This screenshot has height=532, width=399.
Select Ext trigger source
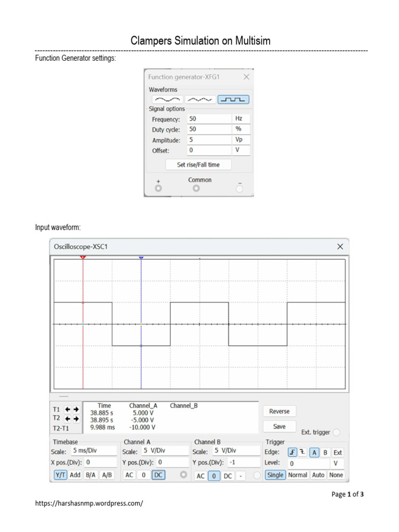click(x=338, y=453)
